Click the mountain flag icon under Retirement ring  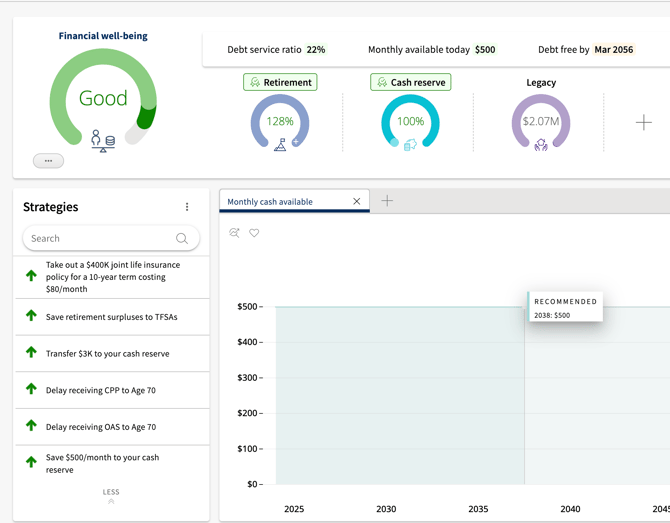280,145
